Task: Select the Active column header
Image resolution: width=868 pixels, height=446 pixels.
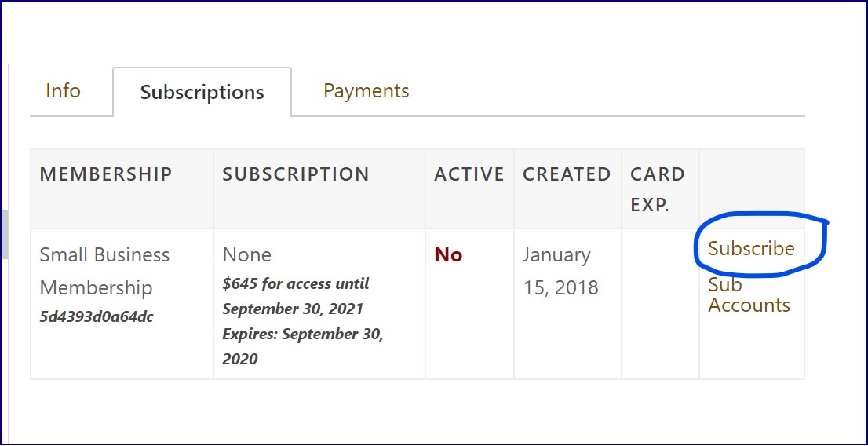Action: tap(469, 174)
